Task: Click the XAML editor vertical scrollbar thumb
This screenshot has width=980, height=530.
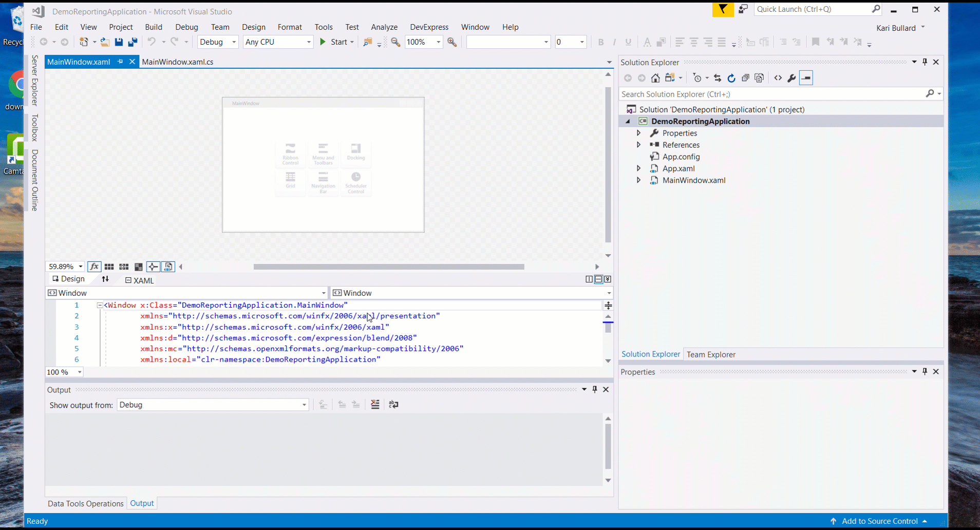Action: click(x=608, y=327)
